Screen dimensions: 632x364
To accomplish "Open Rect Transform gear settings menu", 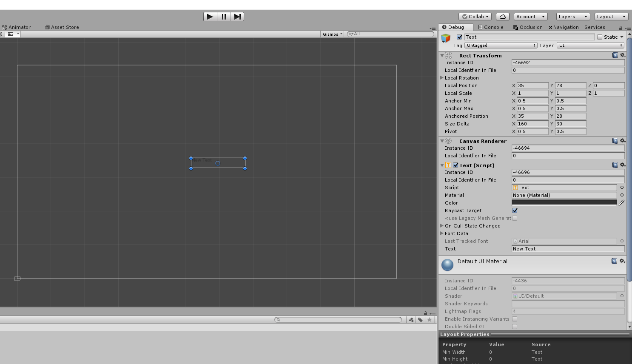I will click(622, 55).
